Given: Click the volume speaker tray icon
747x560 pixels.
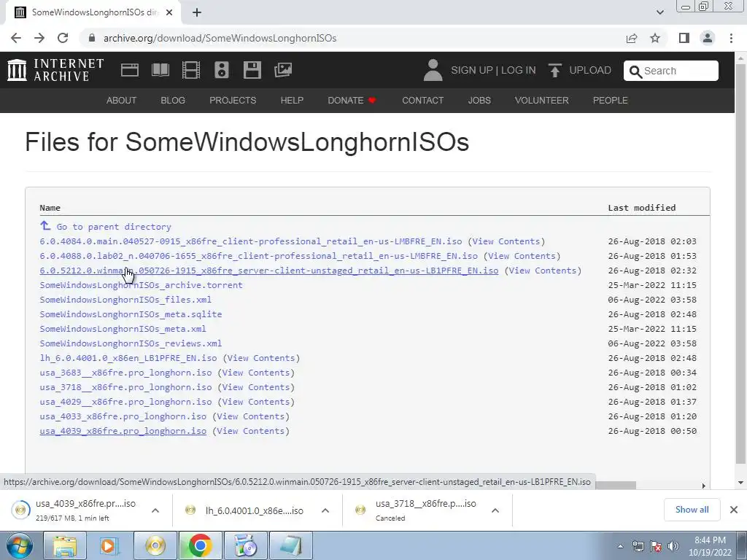Looking at the screenshot, I should (x=673, y=546).
